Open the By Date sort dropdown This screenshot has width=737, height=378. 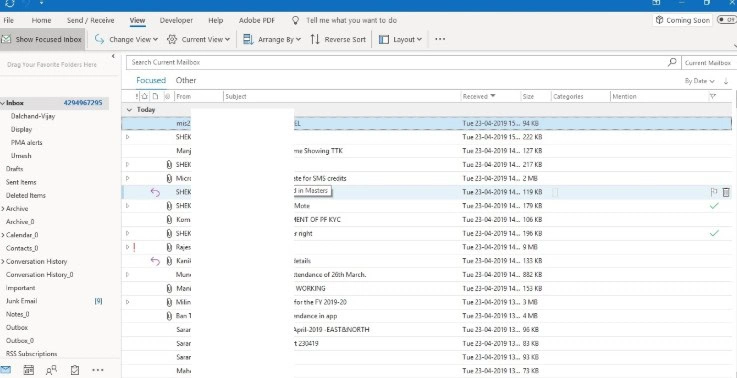699,81
